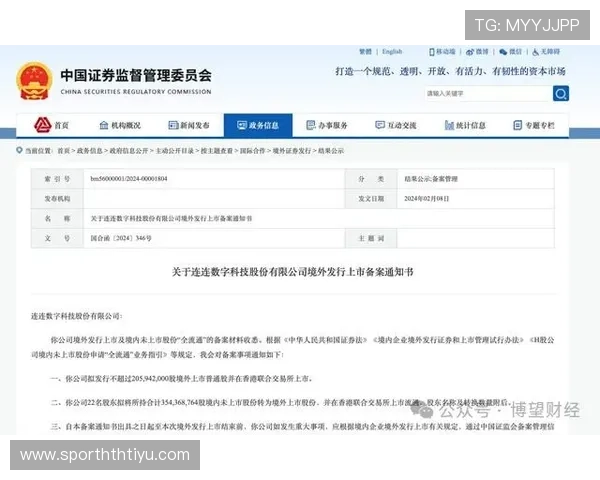Open the English version link

pos(392,52)
